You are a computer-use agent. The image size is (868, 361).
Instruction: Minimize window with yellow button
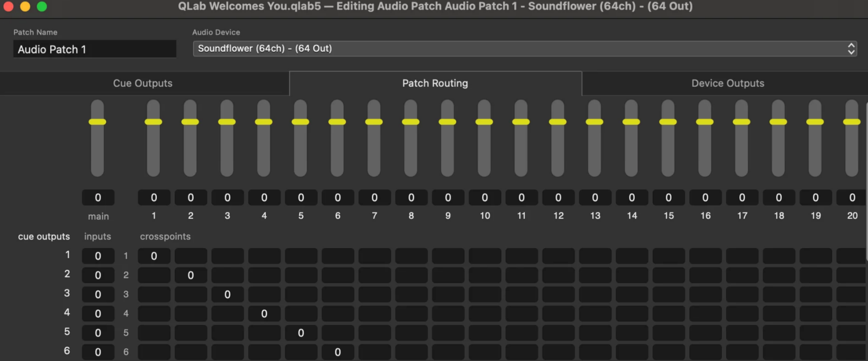[25, 6]
